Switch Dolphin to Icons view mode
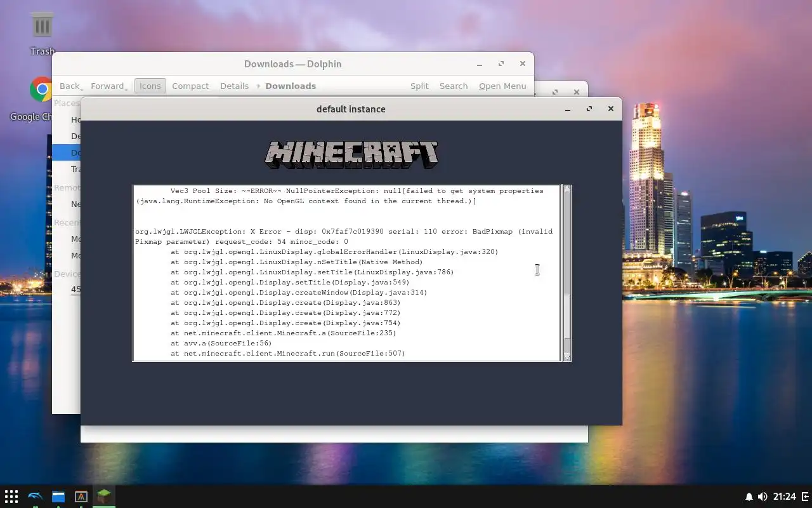The image size is (812, 508). [150, 86]
